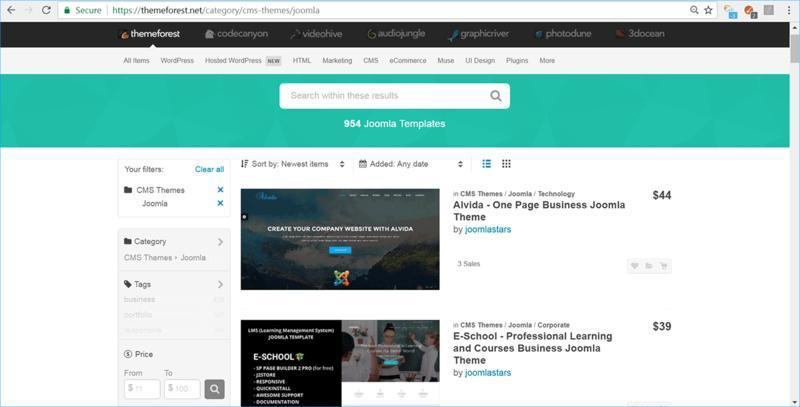Screen dimensions: 800x407
Task: Expand the Category filter chevron
Action: 220,242
